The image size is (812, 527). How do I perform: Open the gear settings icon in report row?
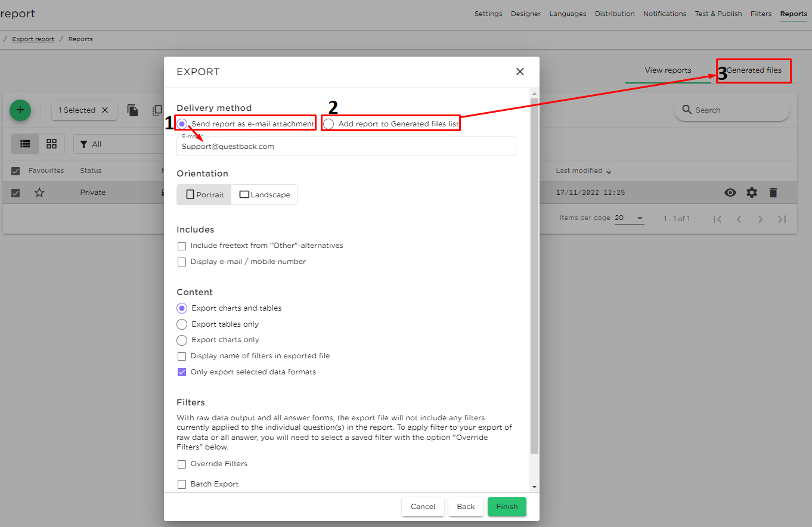click(x=752, y=193)
